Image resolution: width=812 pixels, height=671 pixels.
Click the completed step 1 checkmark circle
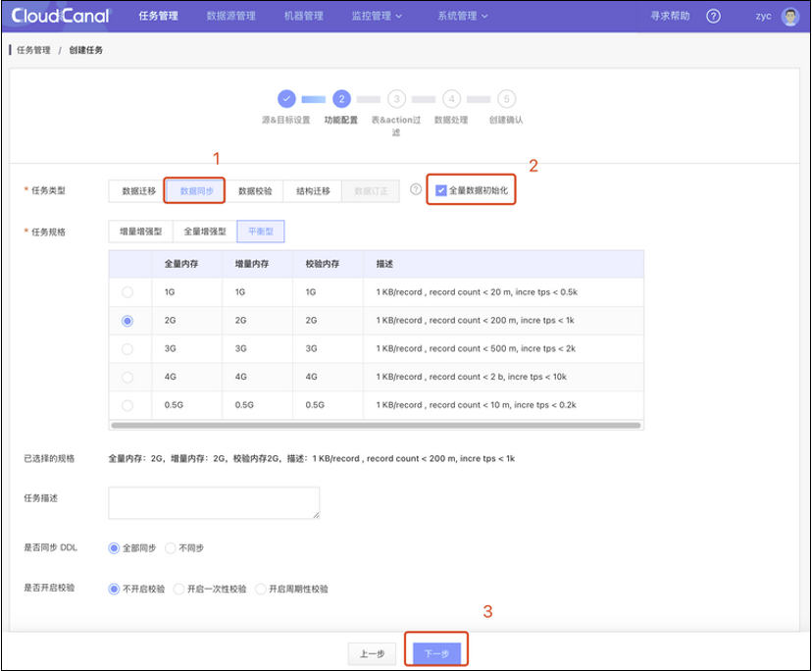click(286, 98)
